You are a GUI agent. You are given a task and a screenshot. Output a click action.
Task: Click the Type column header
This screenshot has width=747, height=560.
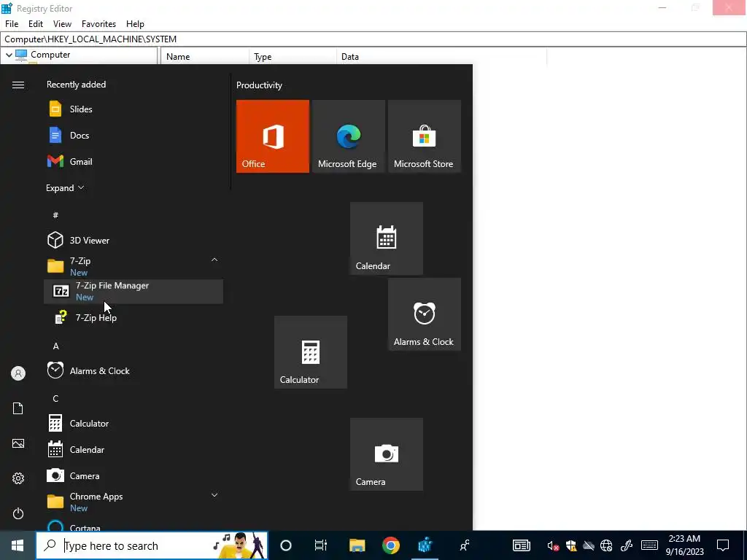(293, 56)
